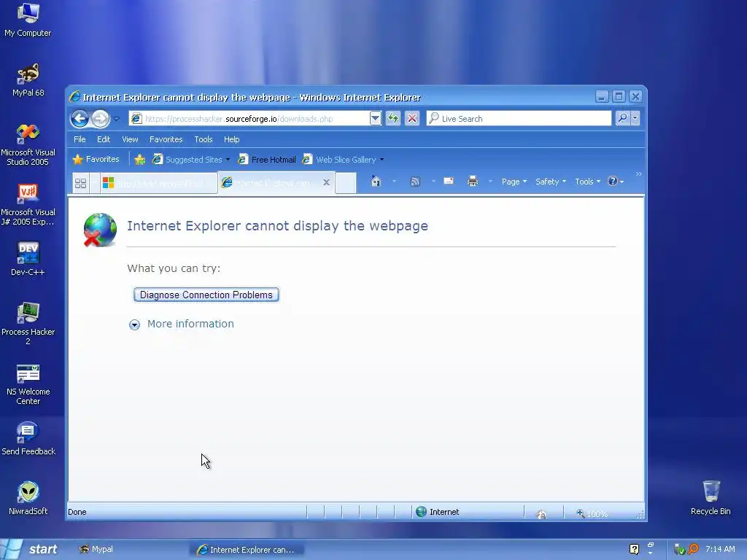Switch to the first Microsoft-logo tab
This screenshot has width=747, height=560.
pos(158,183)
